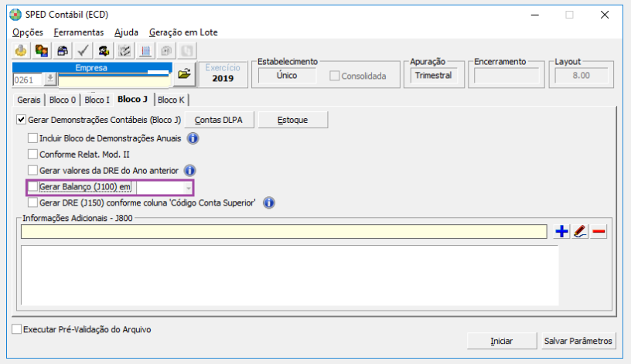Open company folder browse icon
631x364 pixels.
185,73
